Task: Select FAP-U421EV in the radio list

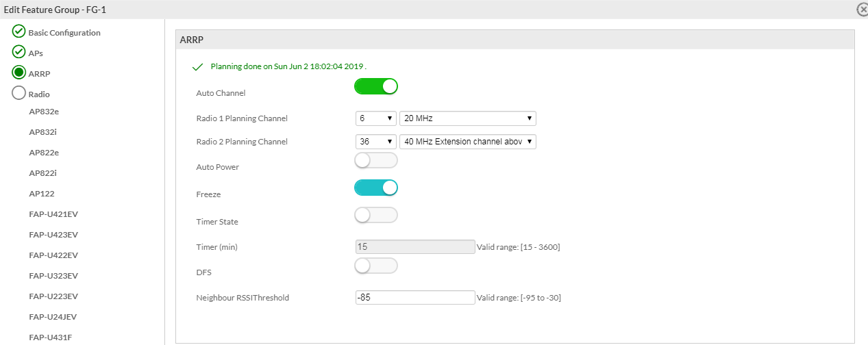Action: [53, 214]
